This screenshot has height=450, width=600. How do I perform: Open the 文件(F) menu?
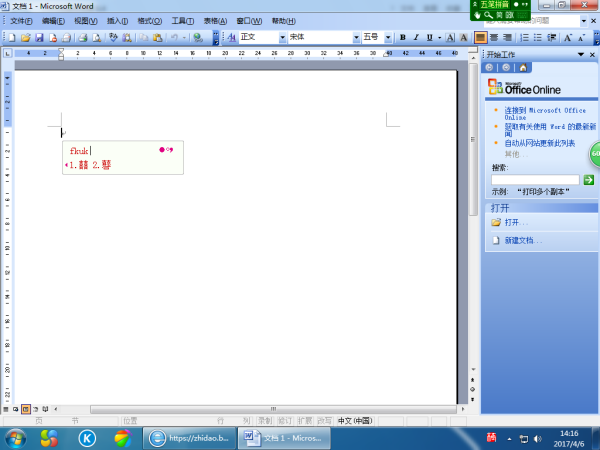point(21,21)
